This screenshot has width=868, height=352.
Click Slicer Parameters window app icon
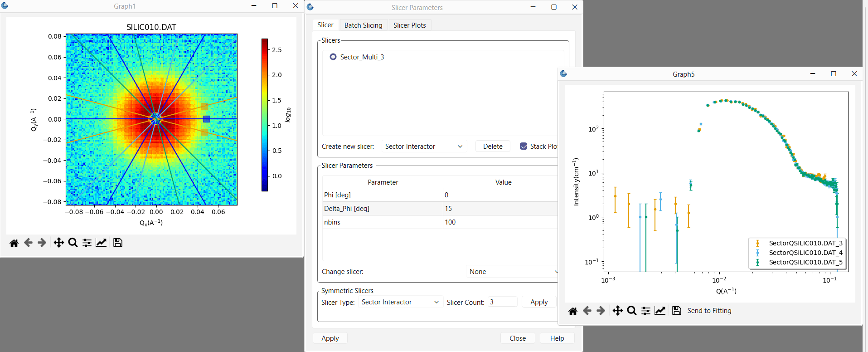310,7
